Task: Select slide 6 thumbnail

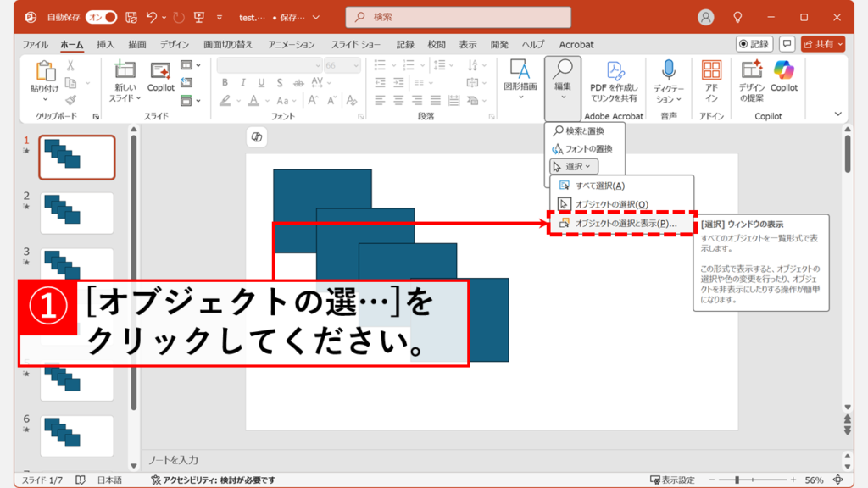Action: pos(77,436)
